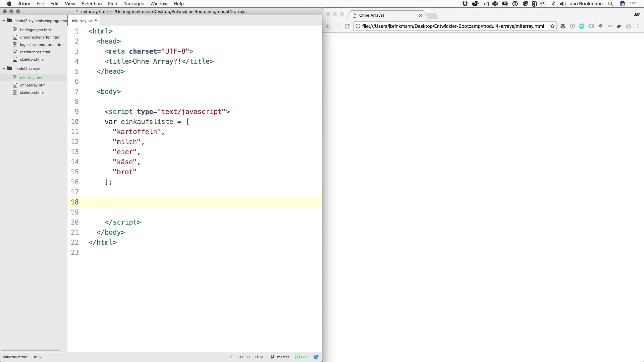Click the browser back arrow
Screen dimensions: 644x362
[x=328, y=26]
